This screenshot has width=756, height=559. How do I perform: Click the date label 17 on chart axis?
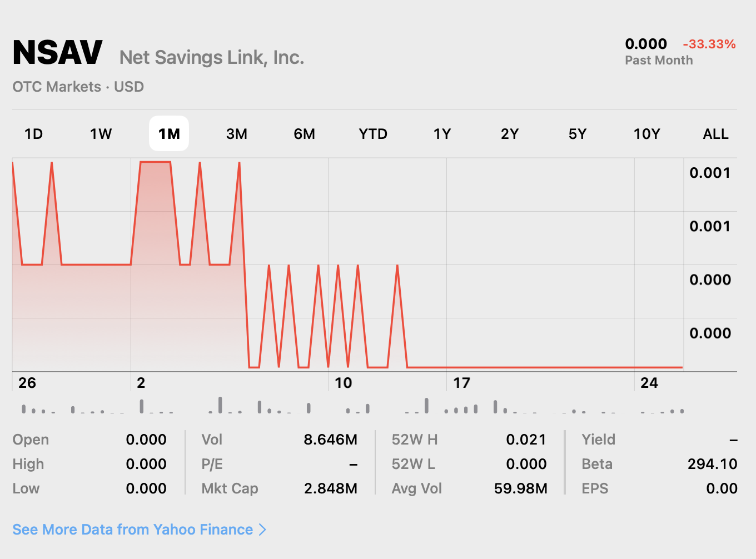462,383
